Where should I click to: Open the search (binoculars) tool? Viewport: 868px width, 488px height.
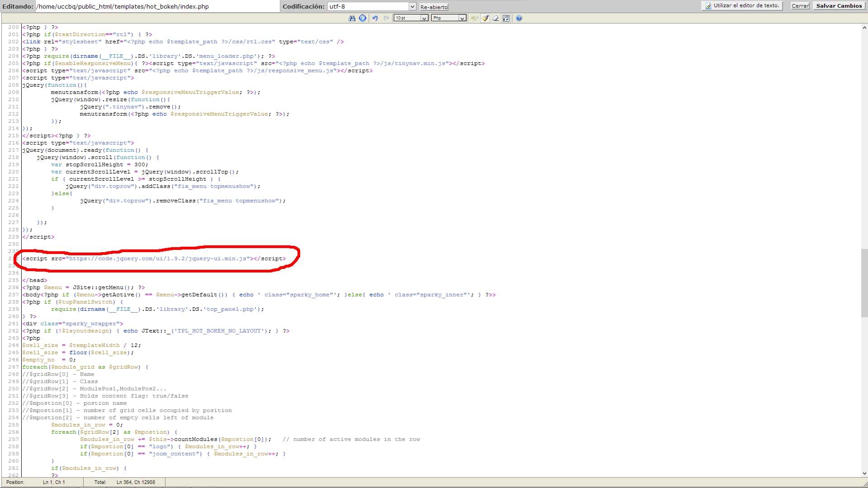click(x=352, y=18)
